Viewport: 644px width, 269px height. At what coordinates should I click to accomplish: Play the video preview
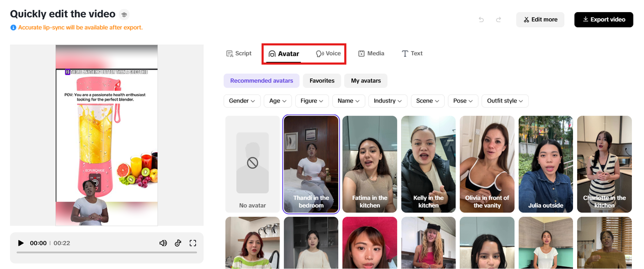pyautogui.click(x=21, y=243)
